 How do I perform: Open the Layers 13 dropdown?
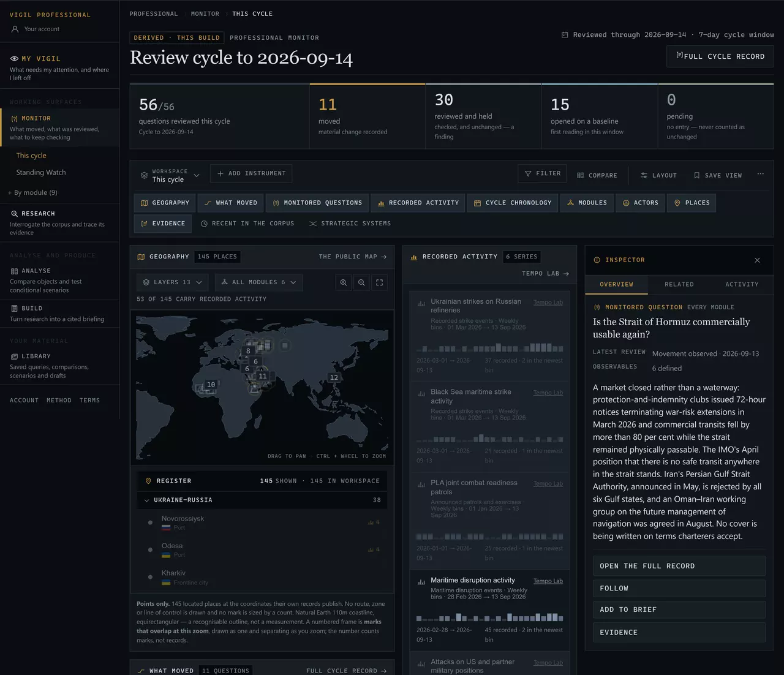click(173, 282)
